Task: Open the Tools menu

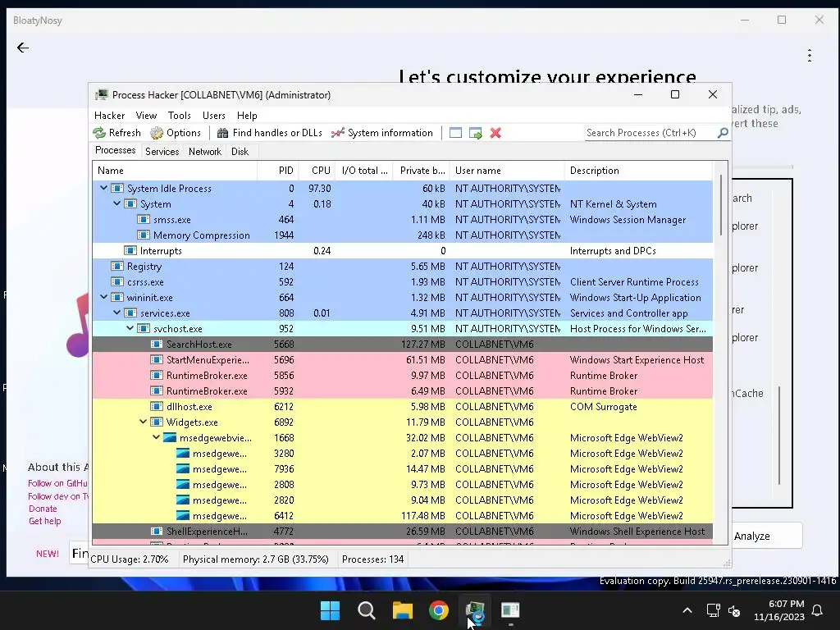Action: (180, 116)
